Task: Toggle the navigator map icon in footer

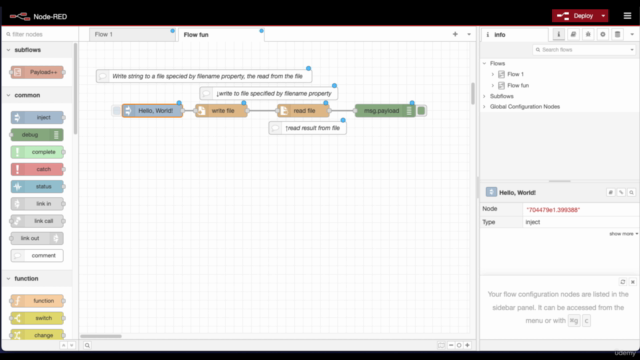Action: pyautogui.click(x=441, y=345)
